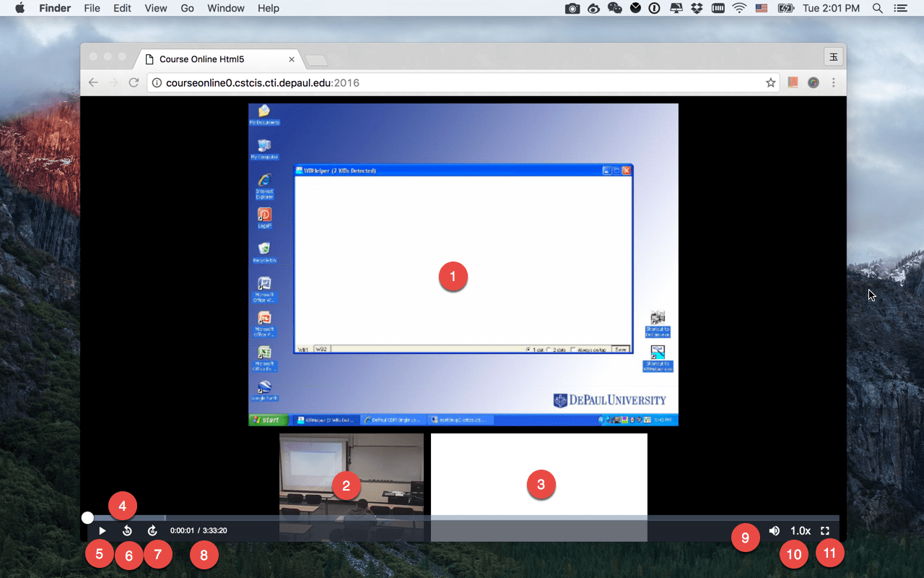
Task: Bookmark this page with the star icon
Action: [x=770, y=82]
